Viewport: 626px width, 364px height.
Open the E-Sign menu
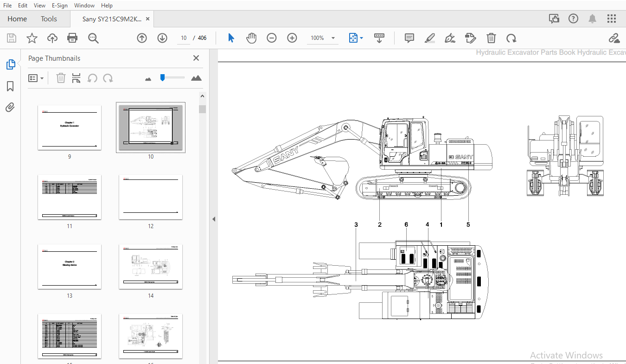59,5
